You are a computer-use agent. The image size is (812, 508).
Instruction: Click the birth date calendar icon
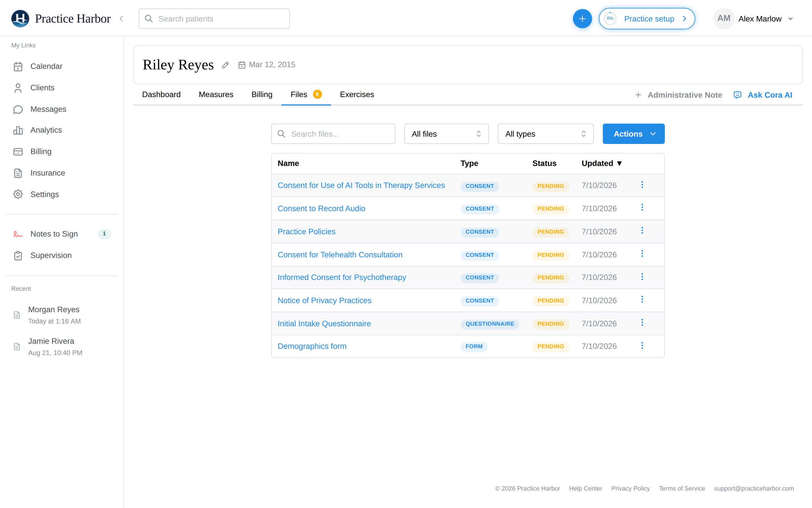click(242, 65)
